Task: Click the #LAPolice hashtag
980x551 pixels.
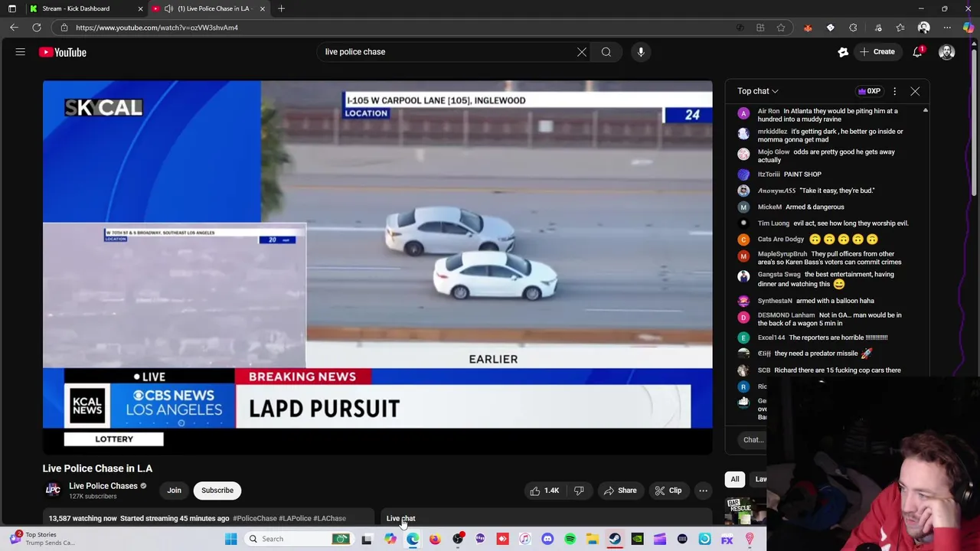Action: [x=295, y=518]
